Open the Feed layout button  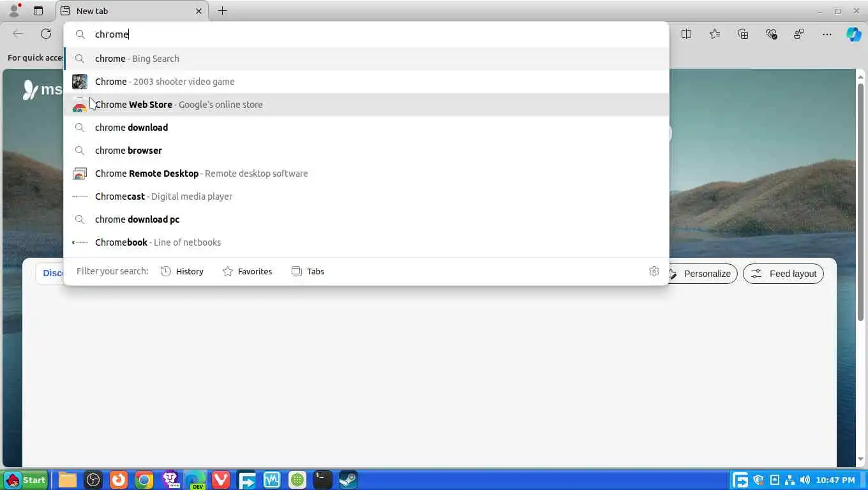784,274
